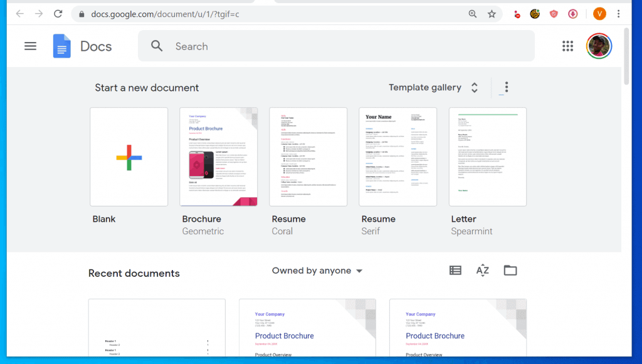Click the Google Docs logo icon

click(62, 46)
